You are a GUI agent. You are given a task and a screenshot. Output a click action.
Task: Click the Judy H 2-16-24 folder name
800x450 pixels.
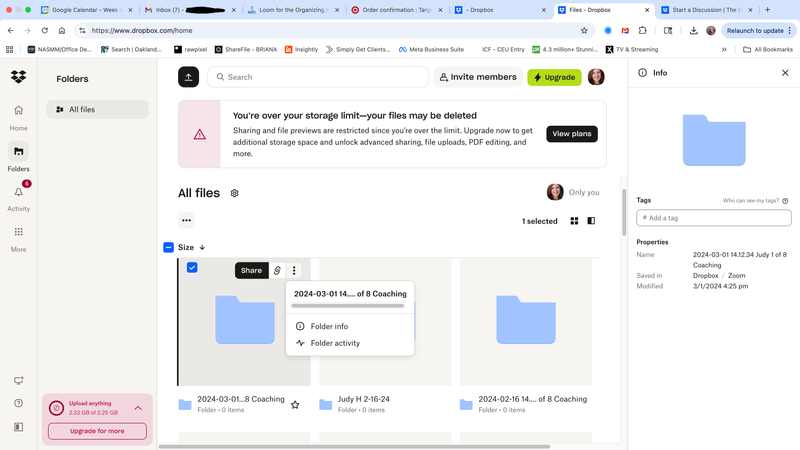363,399
